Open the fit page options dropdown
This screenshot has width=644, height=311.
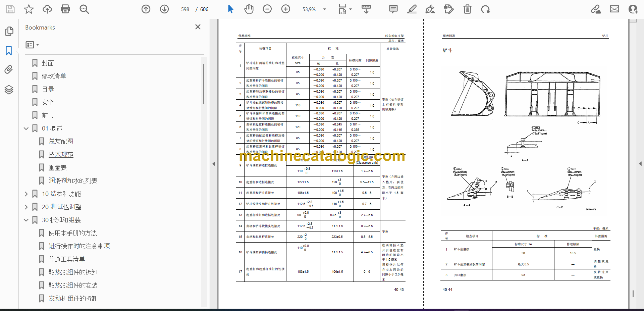pyautogui.click(x=345, y=9)
